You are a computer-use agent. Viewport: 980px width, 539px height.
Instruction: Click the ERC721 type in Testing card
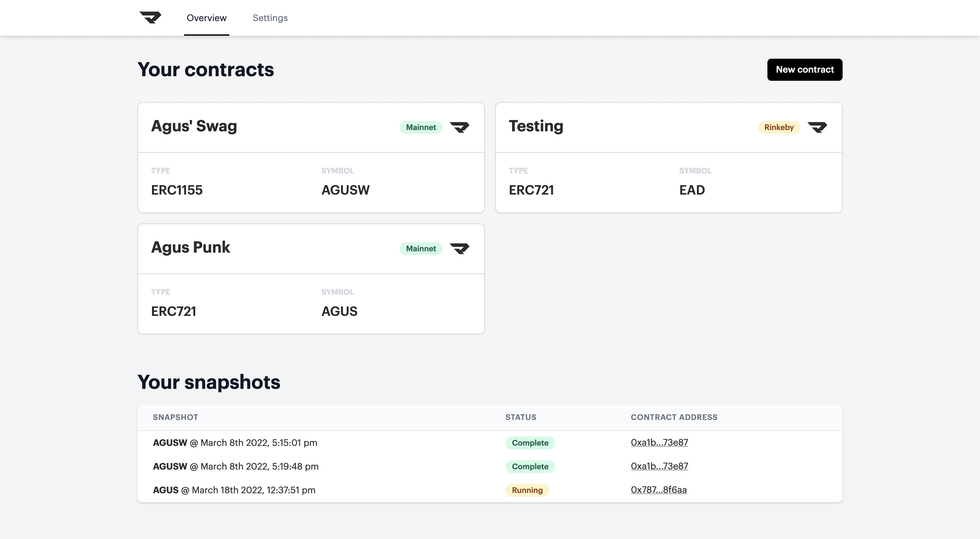[x=531, y=190]
